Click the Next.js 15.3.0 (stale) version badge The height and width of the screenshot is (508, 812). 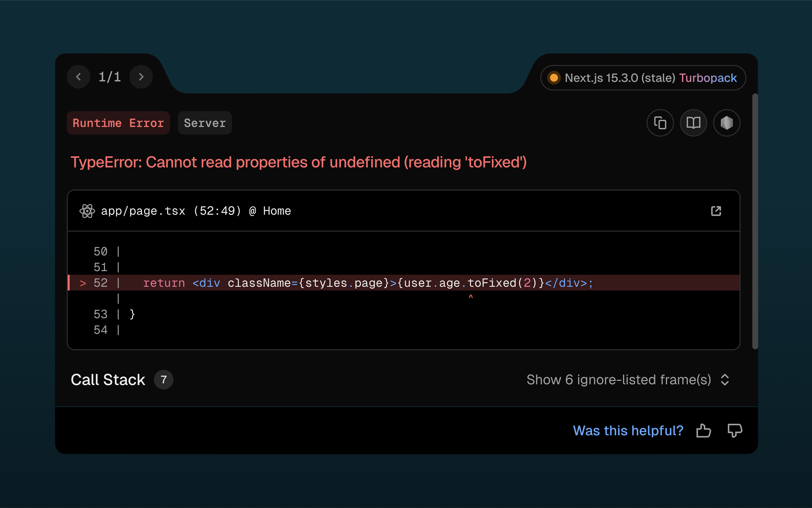pyautogui.click(x=643, y=78)
